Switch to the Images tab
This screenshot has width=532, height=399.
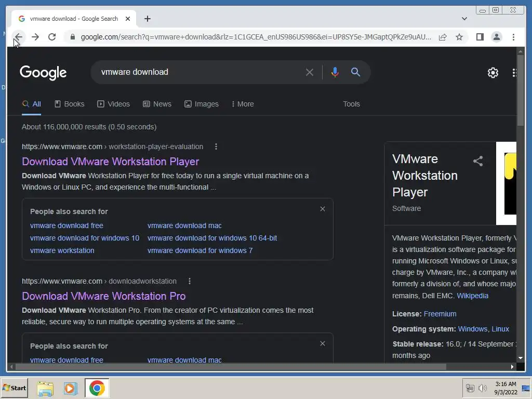[202, 104]
